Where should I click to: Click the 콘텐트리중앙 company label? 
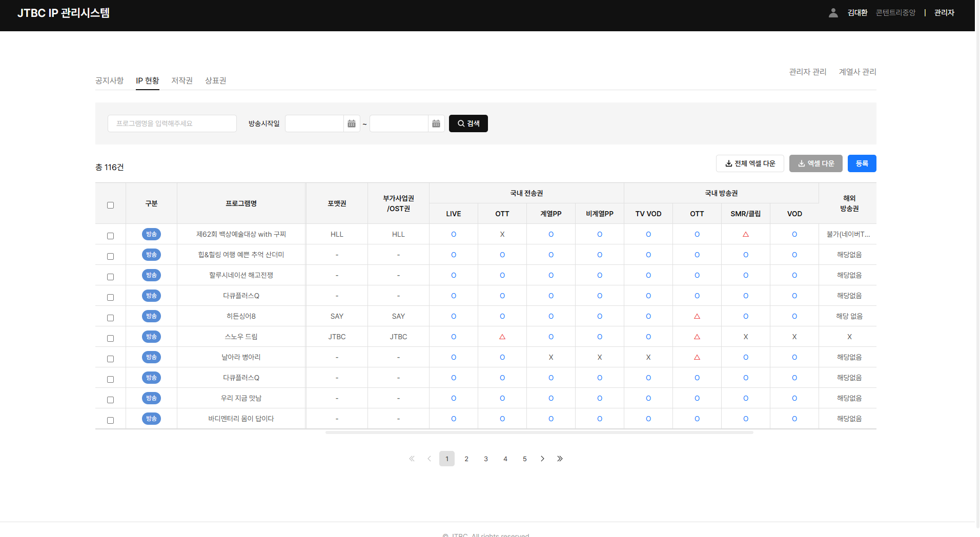(895, 13)
